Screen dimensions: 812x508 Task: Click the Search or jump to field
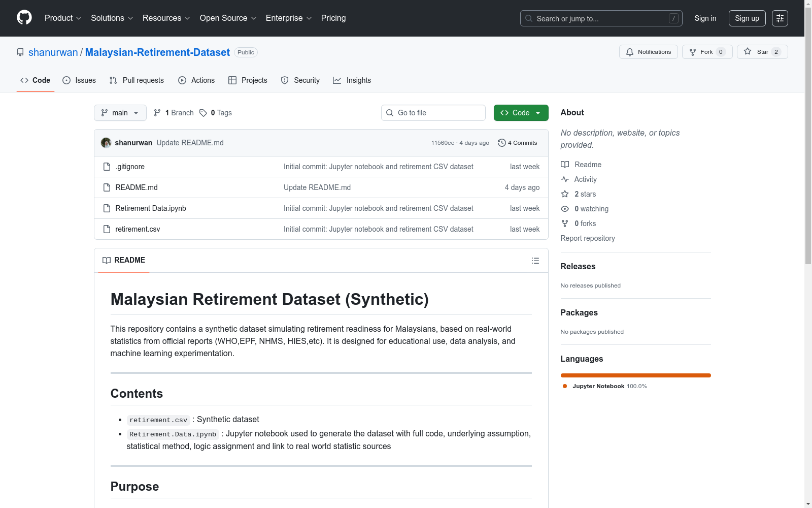(601, 18)
